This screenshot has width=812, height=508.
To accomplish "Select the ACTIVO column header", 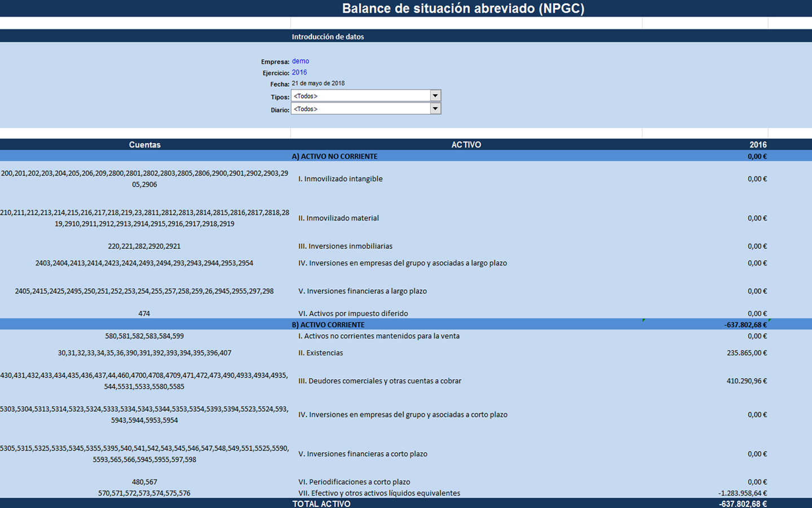I will click(x=466, y=144).
